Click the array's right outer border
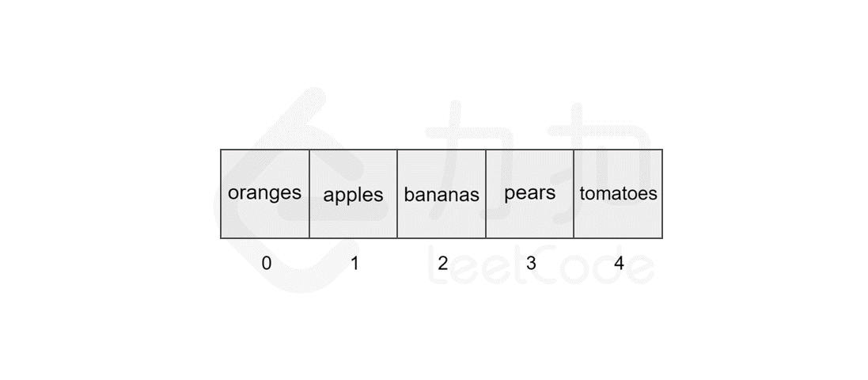Screen dimensions: 868x380 point(662,194)
